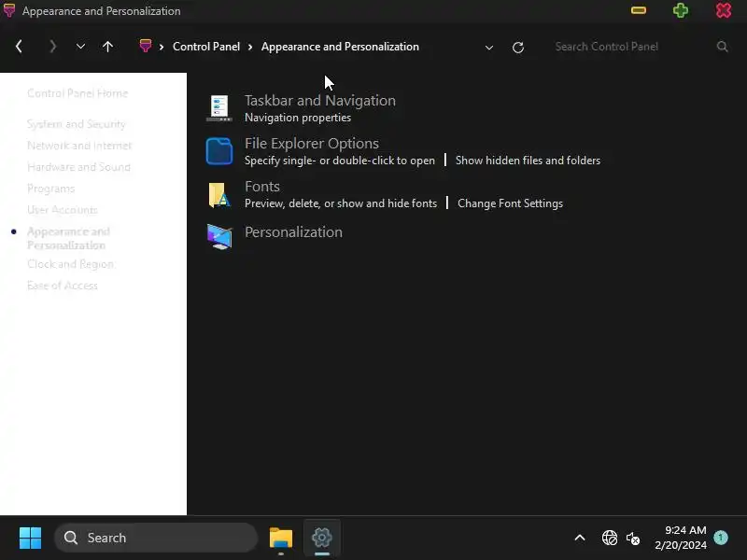747x560 pixels.
Task: Open Programs category in sidebar
Action: [51, 189]
